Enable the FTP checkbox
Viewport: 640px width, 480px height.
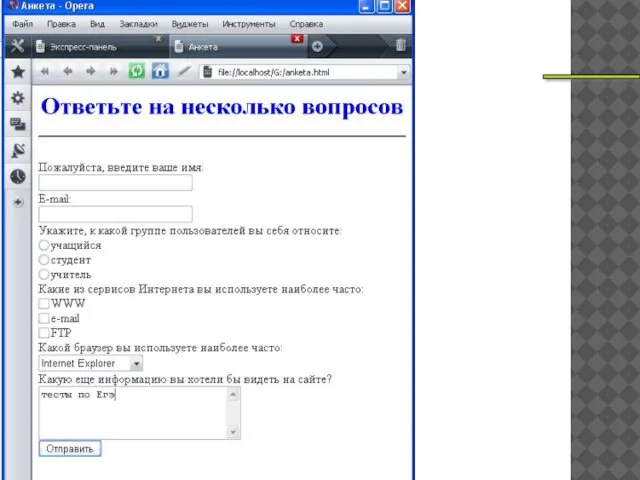click(x=44, y=333)
